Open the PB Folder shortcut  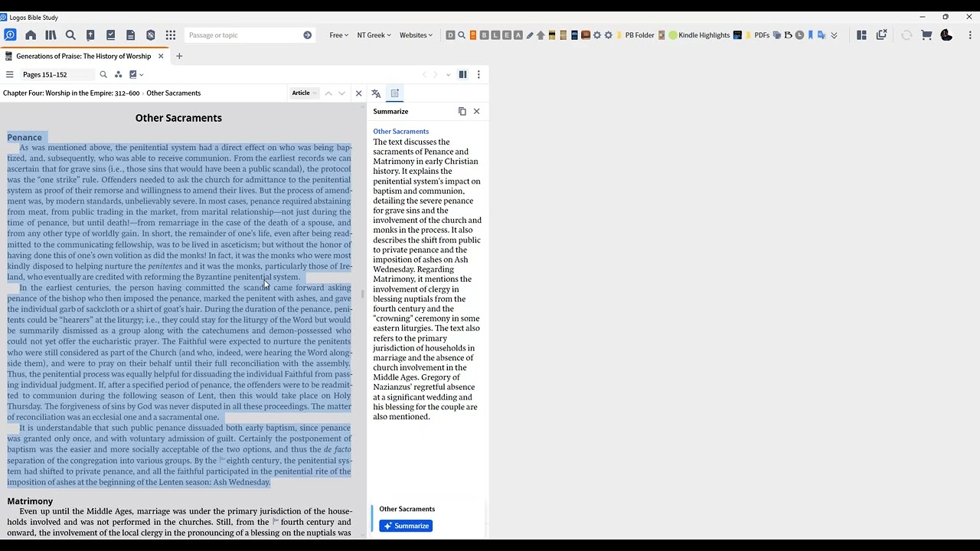click(x=635, y=35)
